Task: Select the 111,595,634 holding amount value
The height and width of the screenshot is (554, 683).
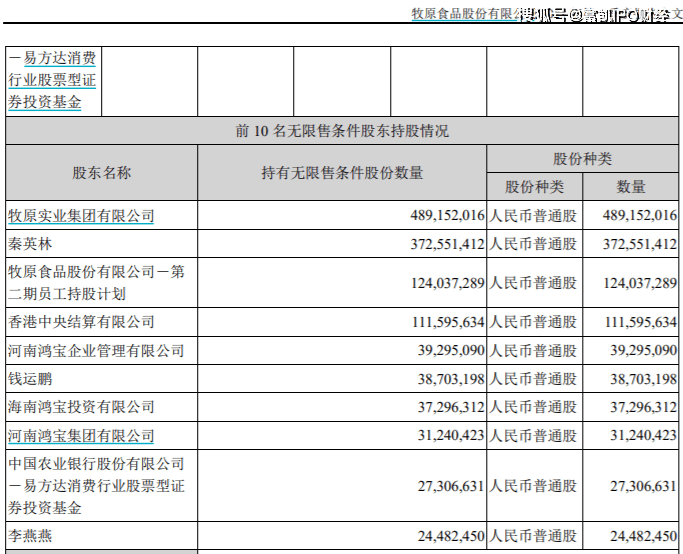Action: 448,322
